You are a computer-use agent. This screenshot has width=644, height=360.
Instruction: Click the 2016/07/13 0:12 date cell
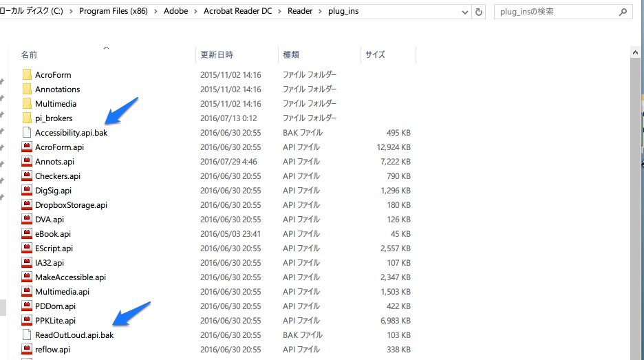click(228, 118)
